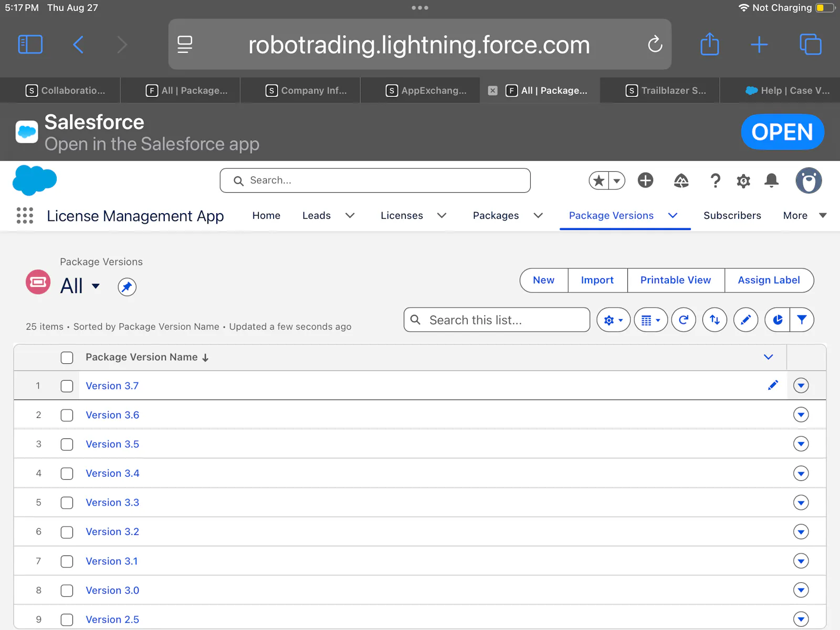Screen dimensions: 840x630
Task: Click the Import button
Action: [x=597, y=280]
